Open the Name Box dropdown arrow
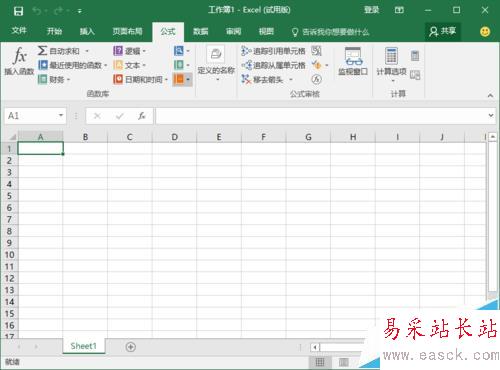 click(61, 115)
